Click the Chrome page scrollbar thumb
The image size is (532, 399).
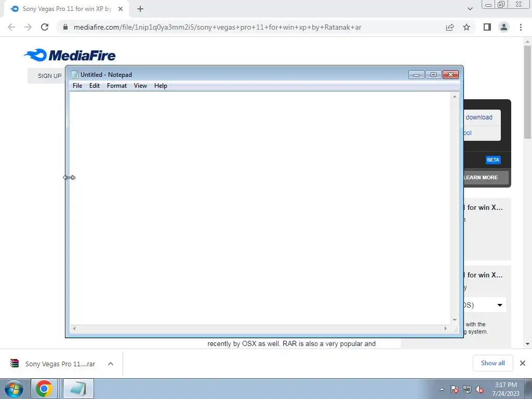527,92
